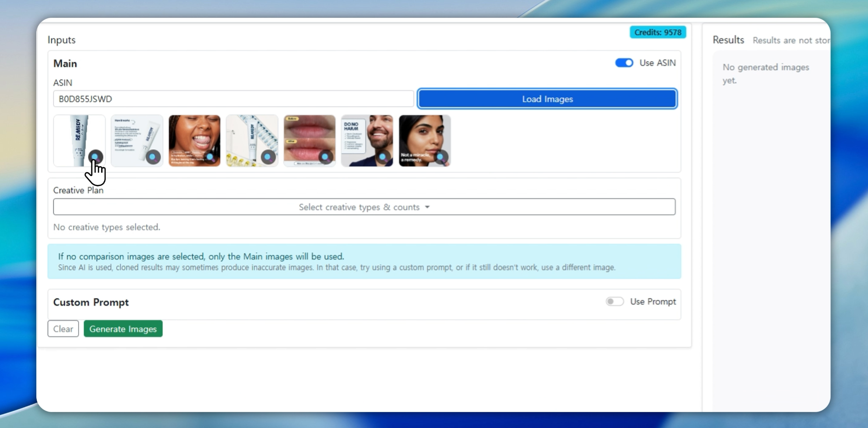Screen dimensions: 868x428
Task: Open the magnifier on the before/after lips image
Action: (325, 157)
